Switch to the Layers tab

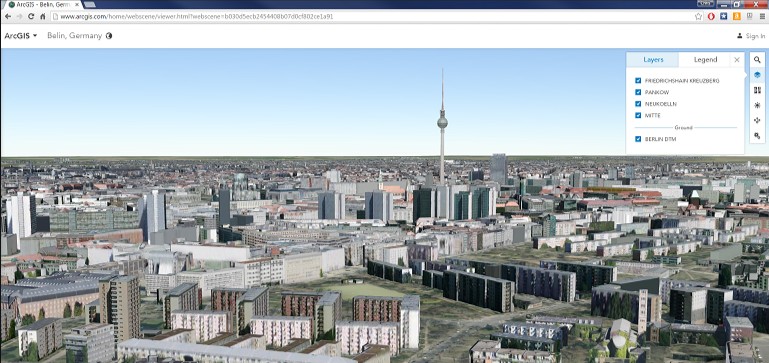(653, 60)
